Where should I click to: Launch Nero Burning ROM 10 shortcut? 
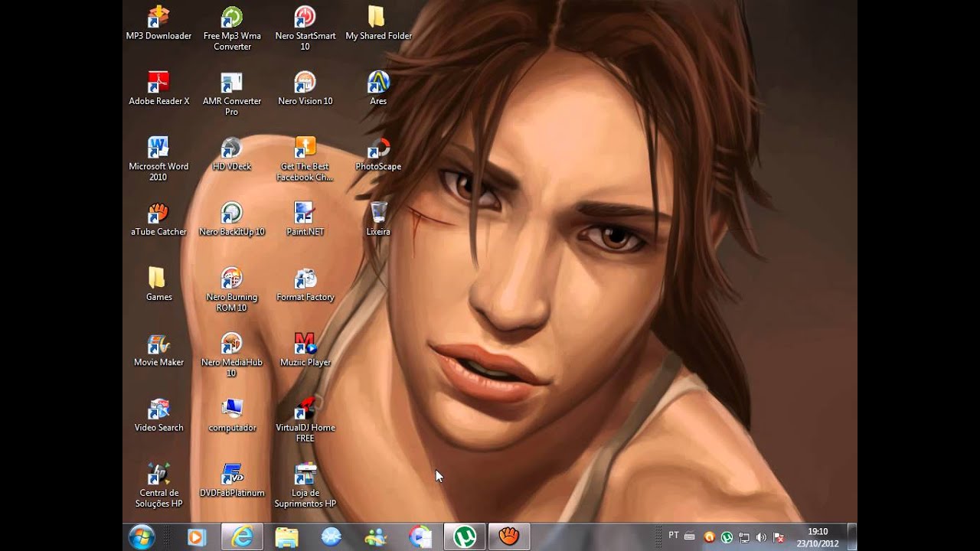tap(232, 289)
